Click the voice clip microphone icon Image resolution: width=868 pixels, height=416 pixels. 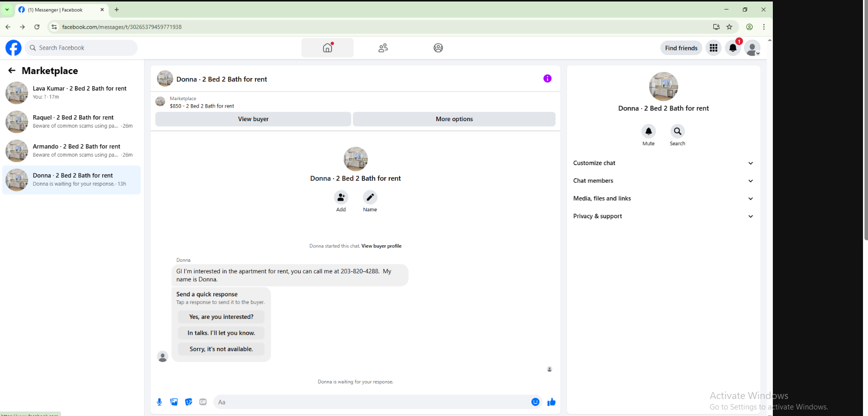[159, 402]
